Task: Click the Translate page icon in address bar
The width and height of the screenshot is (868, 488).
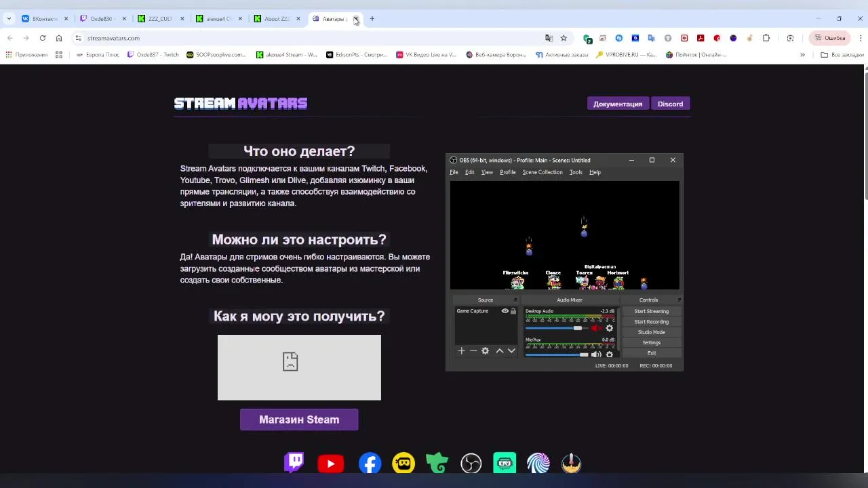Action: click(x=549, y=38)
